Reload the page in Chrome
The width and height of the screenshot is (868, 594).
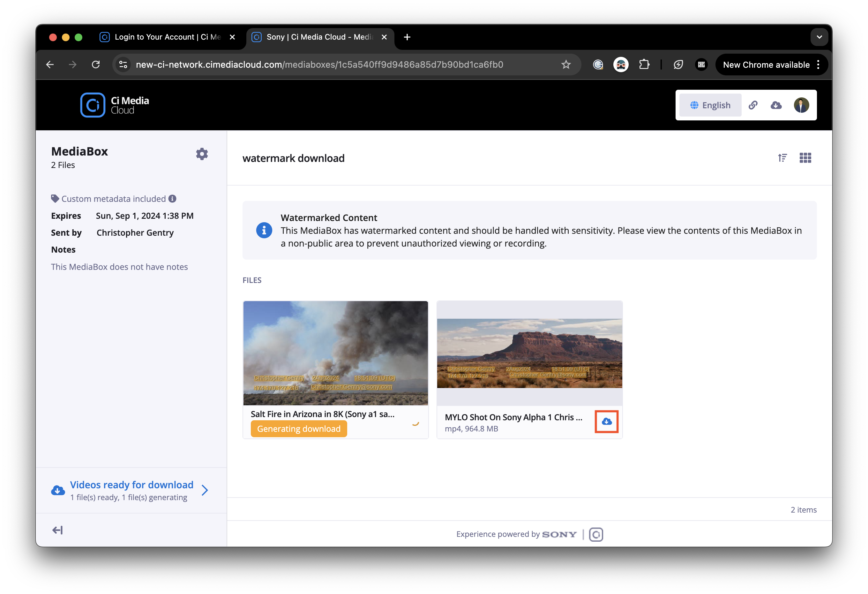96,65
